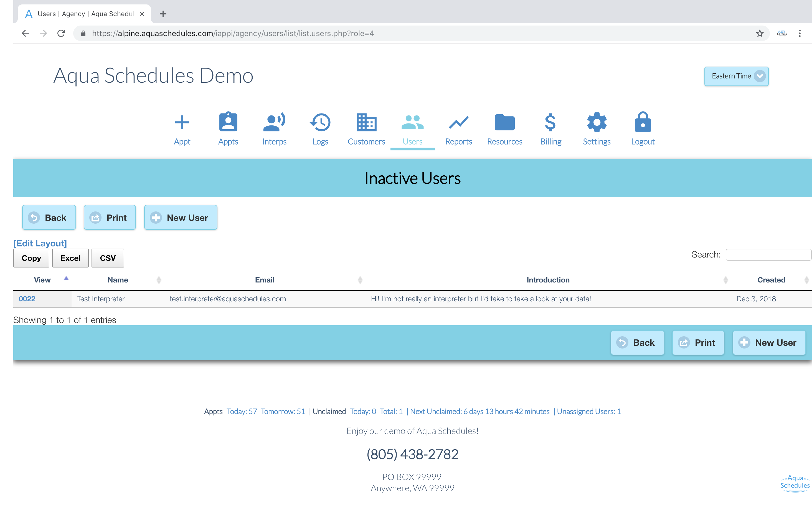Click Unclaimed Today: 0 link

[x=363, y=412]
